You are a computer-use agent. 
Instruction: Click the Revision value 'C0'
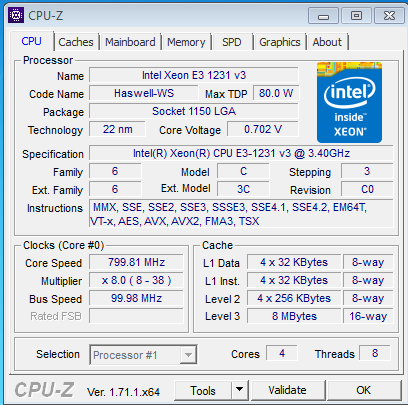pyautogui.click(x=367, y=189)
